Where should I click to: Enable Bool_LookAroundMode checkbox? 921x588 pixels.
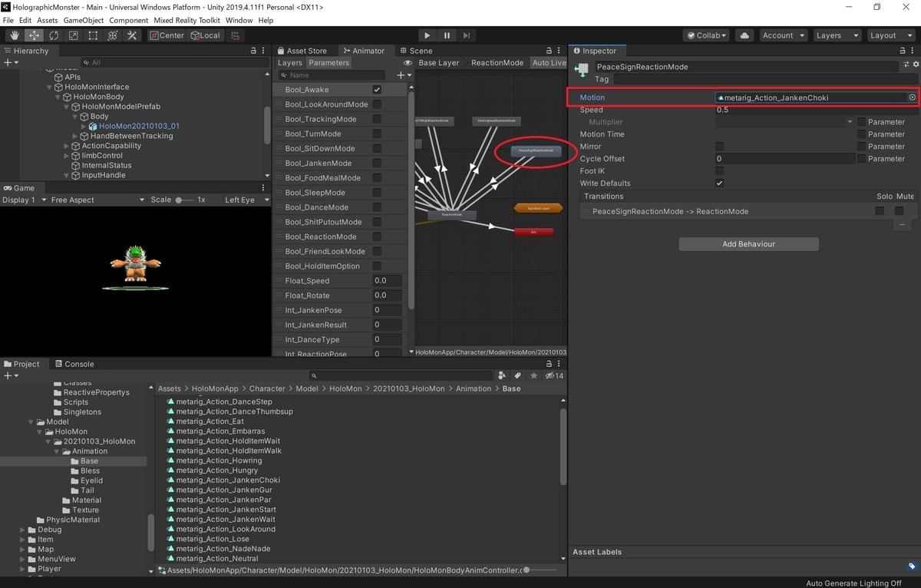377,104
